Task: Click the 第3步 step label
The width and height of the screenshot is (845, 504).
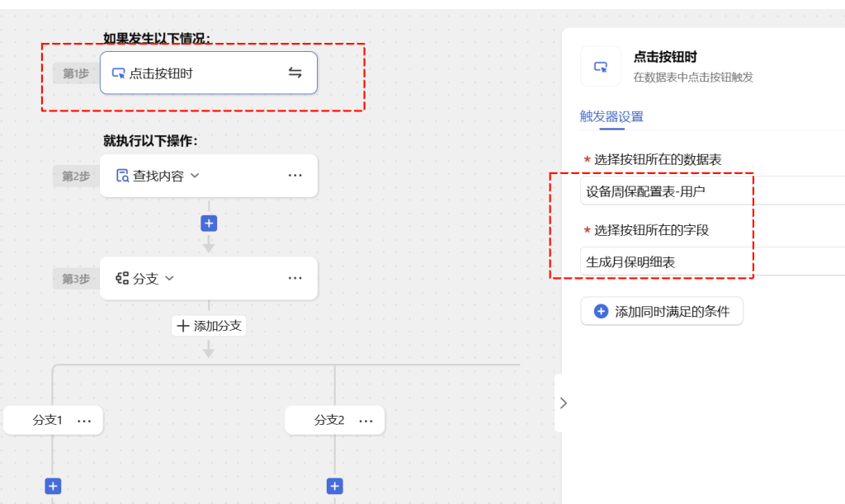Action: [76, 279]
